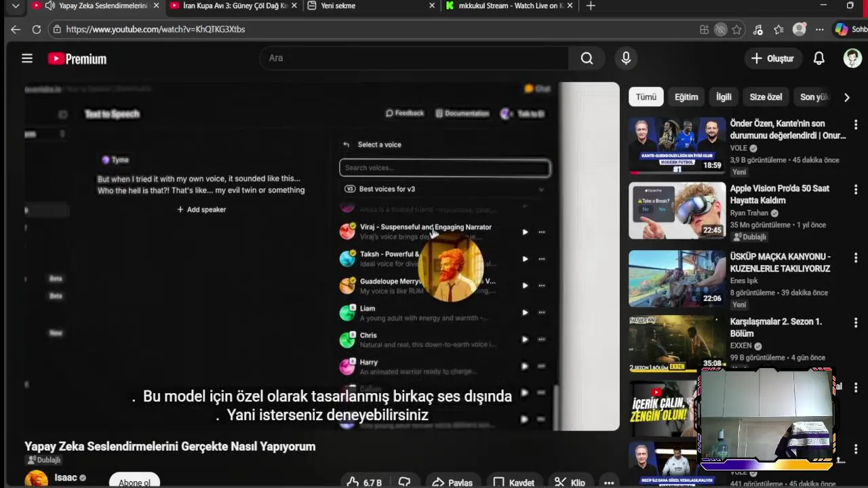The image size is (868, 488).
Task: Dislike the video with thumbs down
Action: point(405,482)
